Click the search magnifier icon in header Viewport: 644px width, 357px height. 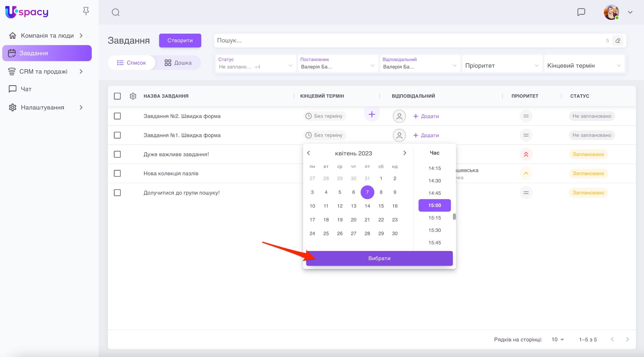pos(116,12)
